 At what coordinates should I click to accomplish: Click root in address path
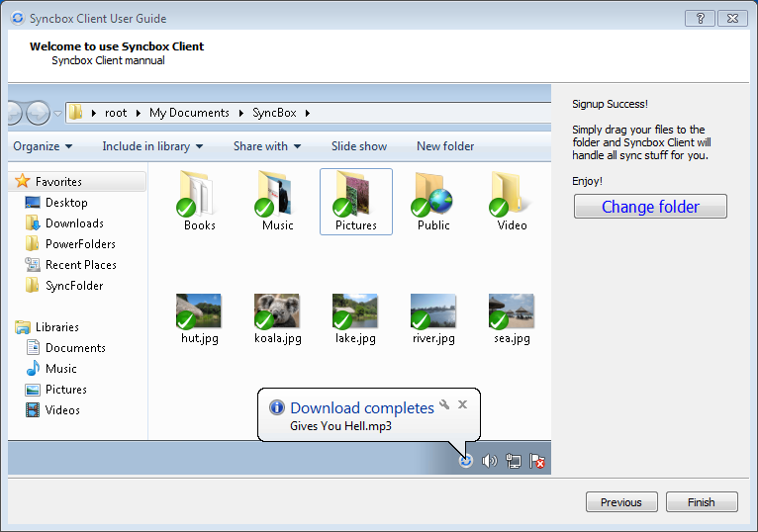tap(116, 113)
